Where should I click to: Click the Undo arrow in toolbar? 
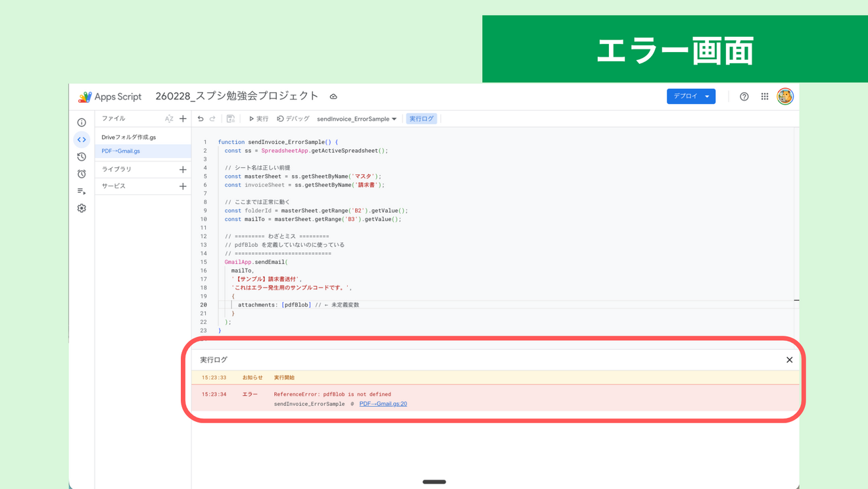pos(201,119)
